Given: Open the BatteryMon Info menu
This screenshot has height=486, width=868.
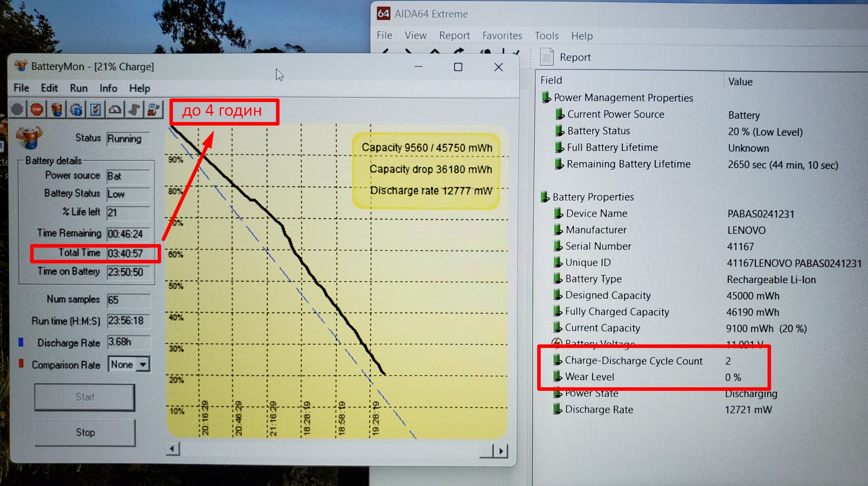Looking at the screenshot, I should coord(108,88).
